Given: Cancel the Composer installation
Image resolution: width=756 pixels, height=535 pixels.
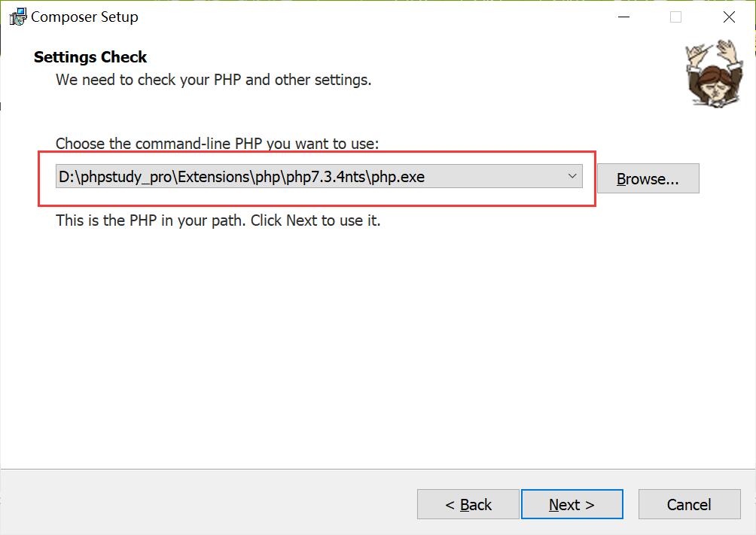Looking at the screenshot, I should tap(689, 504).
